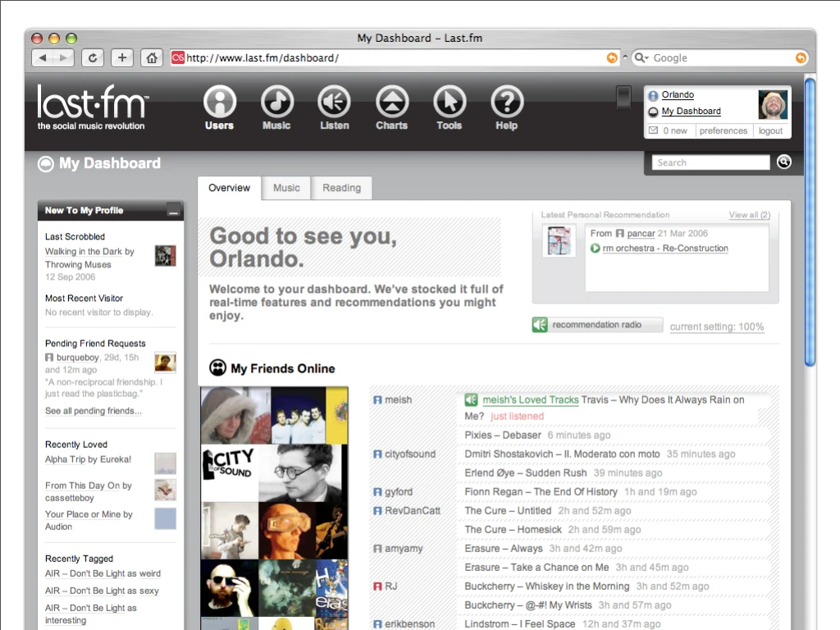This screenshot has height=630, width=840.
Task: Click user icon beside meish
Action: point(377,399)
